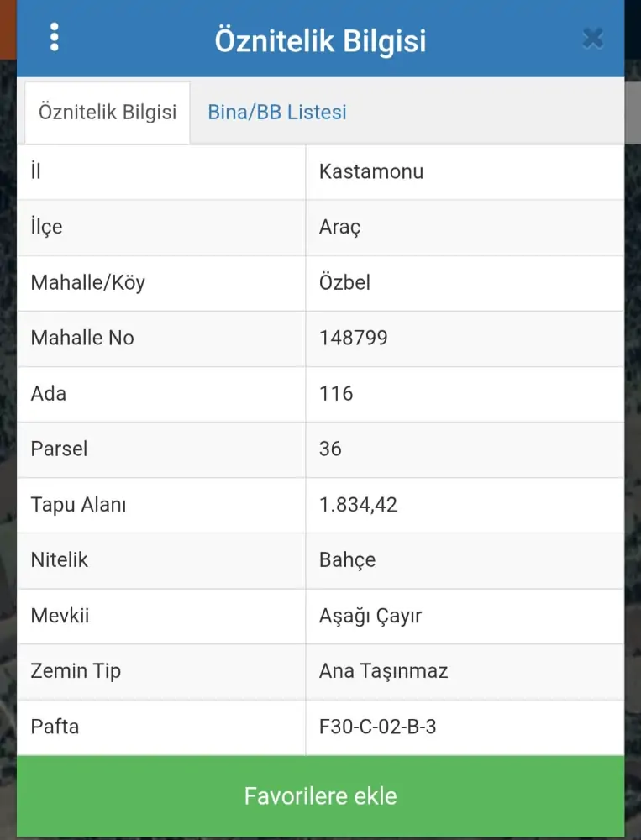
Task: Click the Tapu Alanı row label
Action: [78, 505]
